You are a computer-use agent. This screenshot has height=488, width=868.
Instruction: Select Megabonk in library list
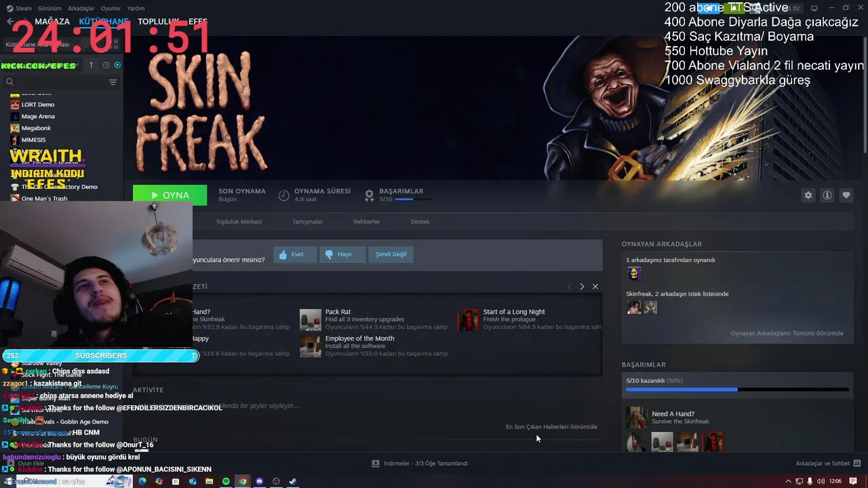36,127
